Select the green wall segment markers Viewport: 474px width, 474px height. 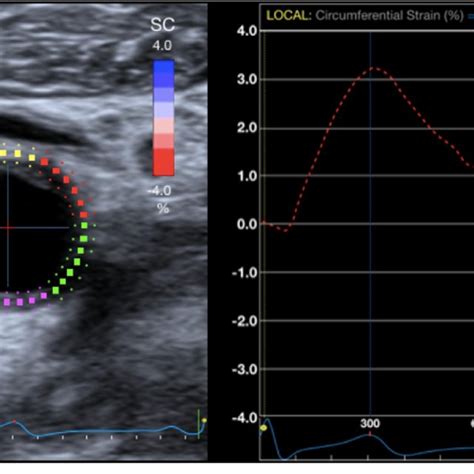coord(73,258)
